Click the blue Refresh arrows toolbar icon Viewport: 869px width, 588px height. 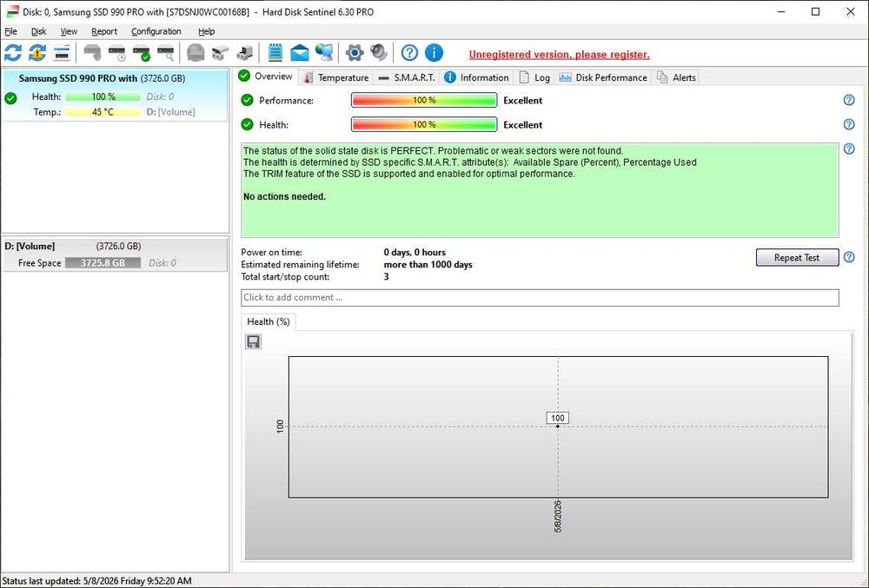pyautogui.click(x=13, y=53)
